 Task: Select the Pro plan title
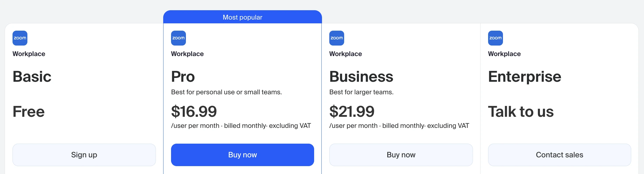183,76
